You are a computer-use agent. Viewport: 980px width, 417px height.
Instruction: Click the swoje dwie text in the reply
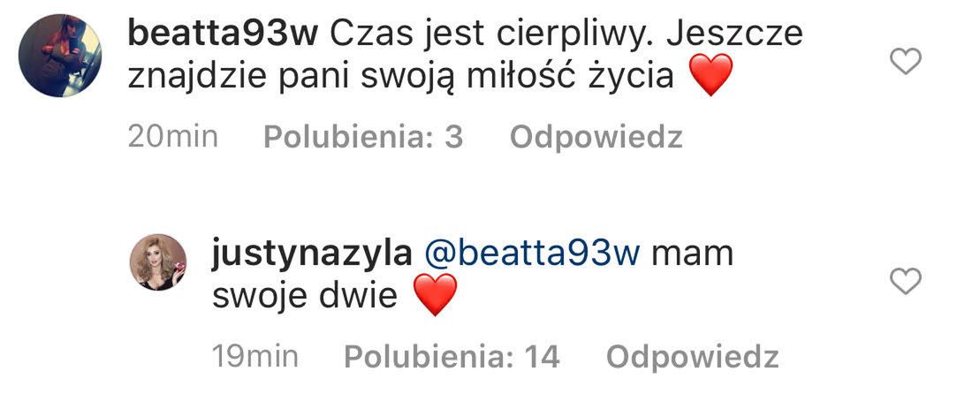[305, 295]
